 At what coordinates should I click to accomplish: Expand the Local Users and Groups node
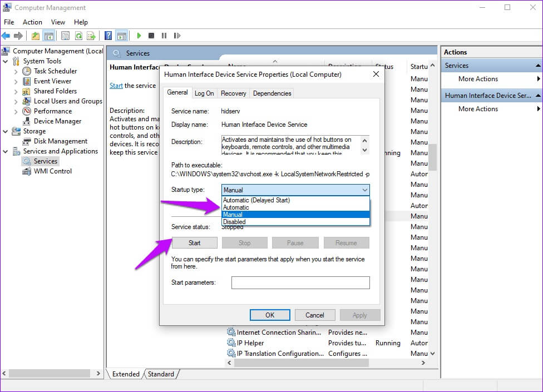point(16,102)
